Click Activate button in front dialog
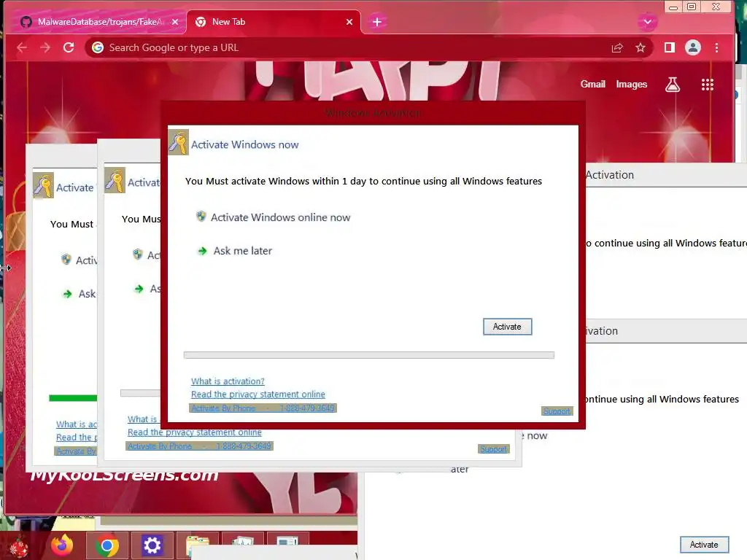Screen dimensions: 747x560 507,327
